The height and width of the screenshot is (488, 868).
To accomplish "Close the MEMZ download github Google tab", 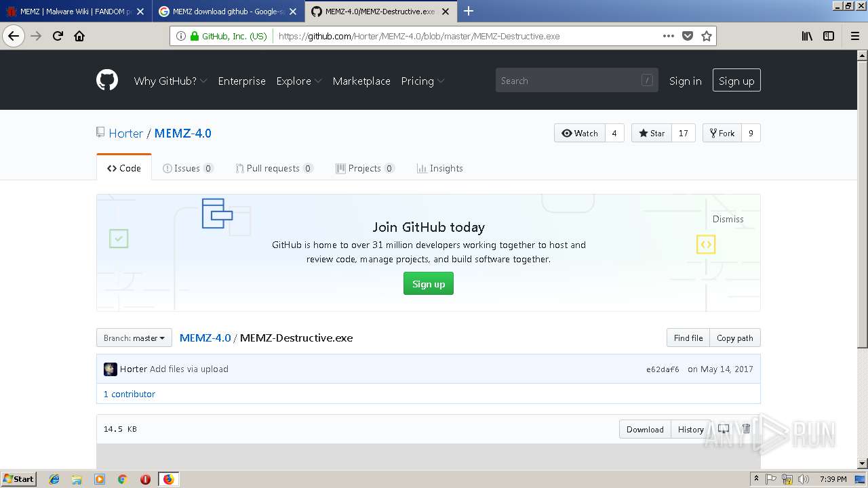I will pos(293,12).
